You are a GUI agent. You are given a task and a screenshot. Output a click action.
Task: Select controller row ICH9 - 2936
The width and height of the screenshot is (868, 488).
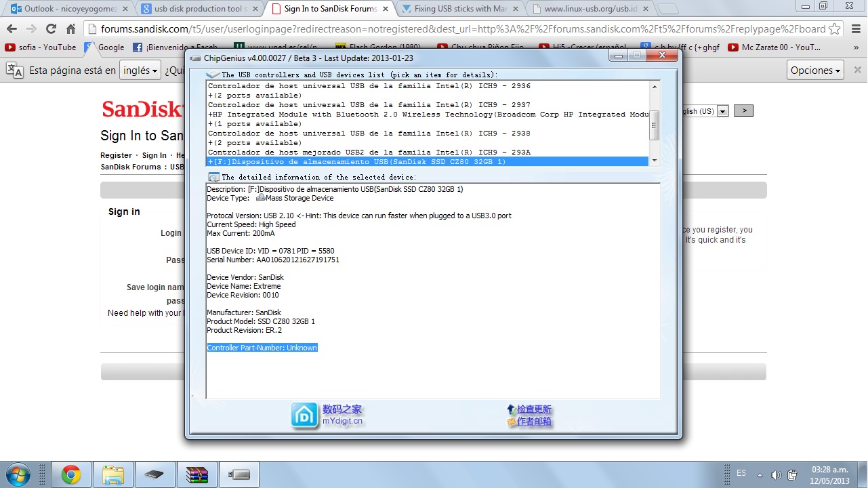coord(427,86)
